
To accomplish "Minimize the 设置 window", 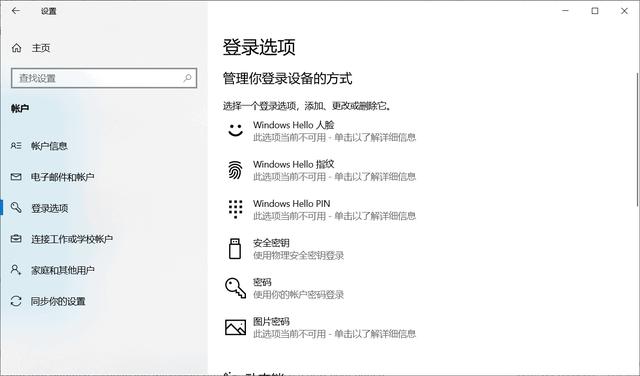I will (x=565, y=11).
